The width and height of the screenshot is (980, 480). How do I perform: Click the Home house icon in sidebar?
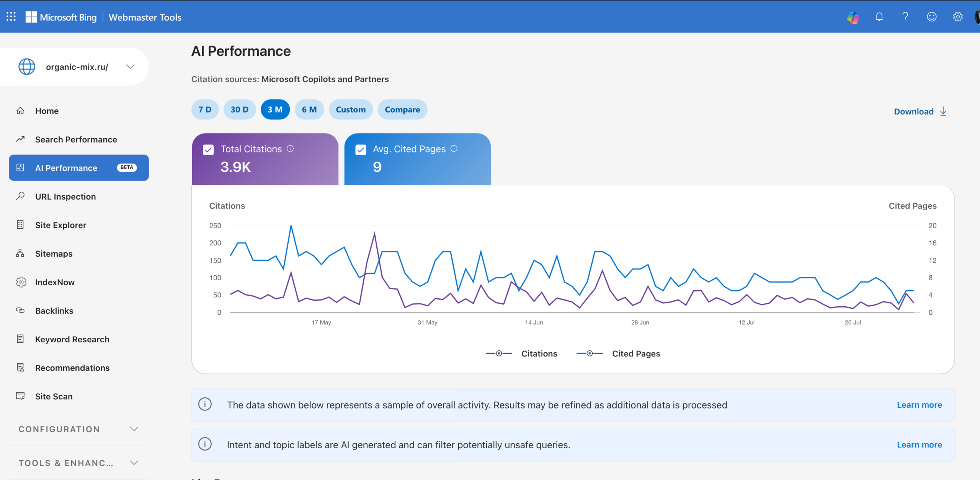20,111
